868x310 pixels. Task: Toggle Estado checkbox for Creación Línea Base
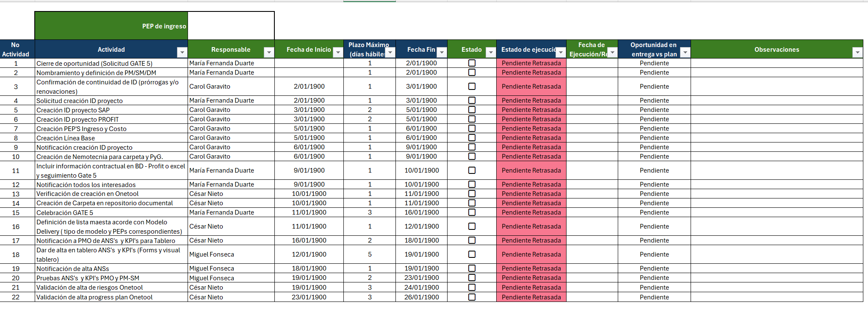(x=472, y=138)
